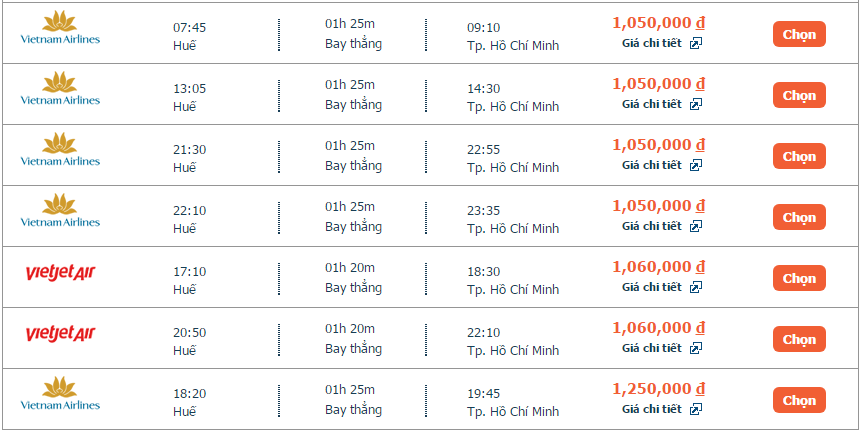
Task: Open price detail popup icon for 18:20 flight
Action: (696, 410)
